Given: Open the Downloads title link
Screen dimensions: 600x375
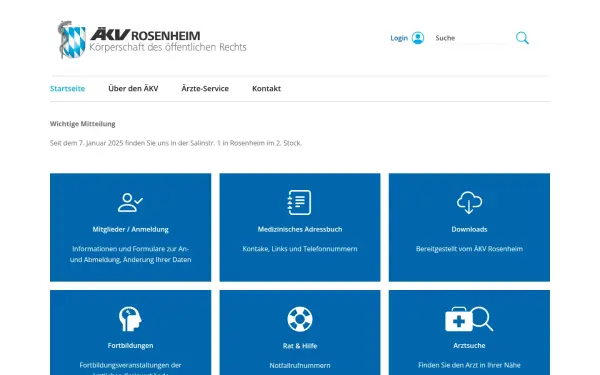Looking at the screenshot, I should click(469, 229).
